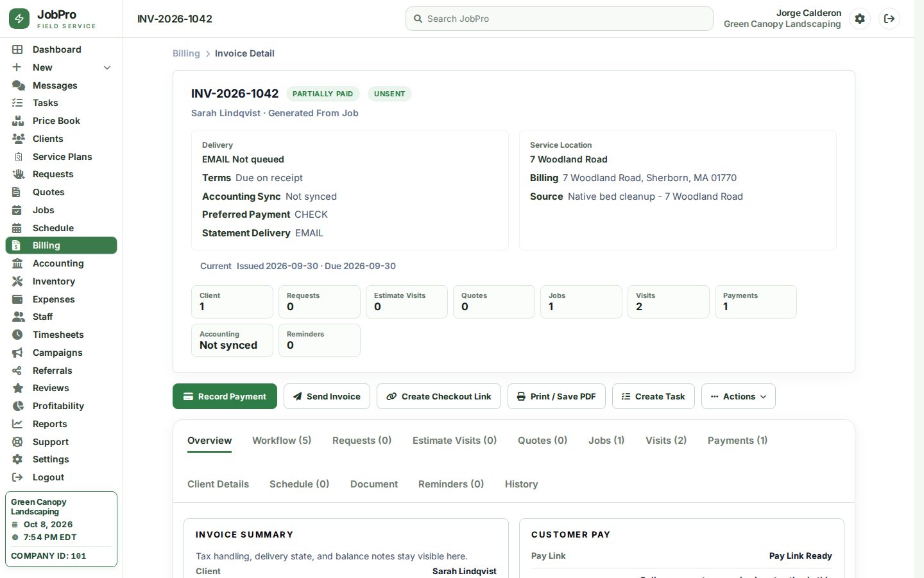Click the Create Task button

(x=653, y=396)
